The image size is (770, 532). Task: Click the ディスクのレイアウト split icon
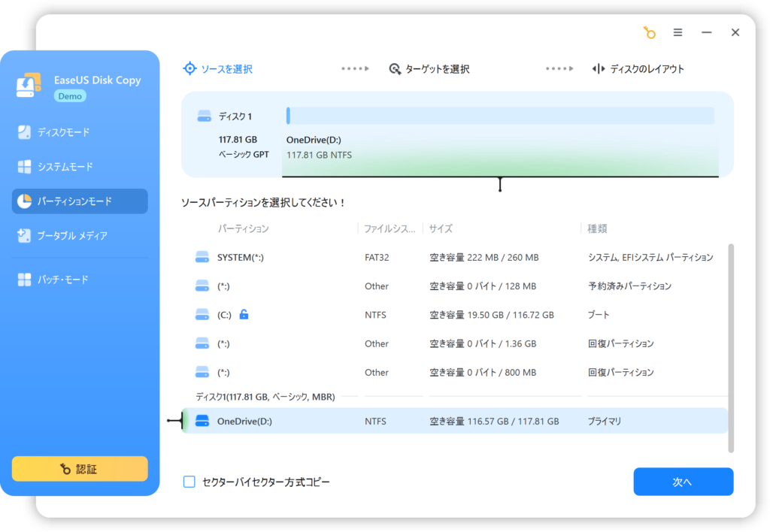click(598, 68)
